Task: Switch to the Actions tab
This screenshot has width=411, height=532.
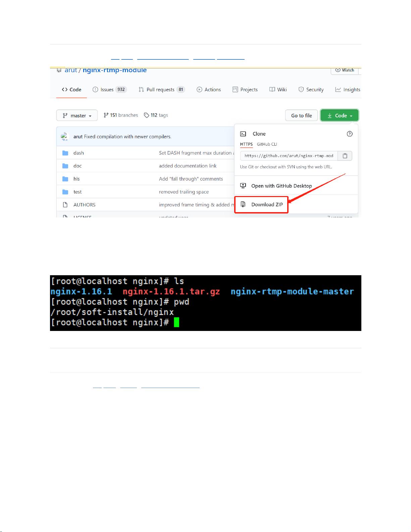Action: 209,90
